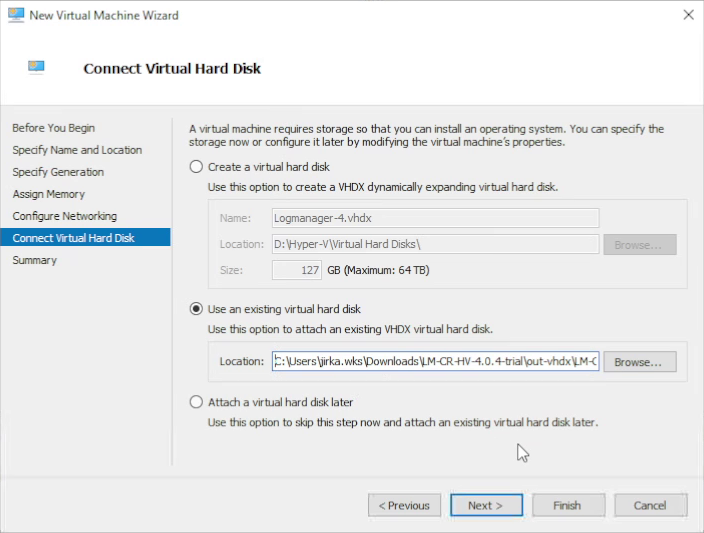Image resolution: width=704 pixels, height=533 pixels.
Task: Jump to the Assign Memory step
Action: point(48,194)
